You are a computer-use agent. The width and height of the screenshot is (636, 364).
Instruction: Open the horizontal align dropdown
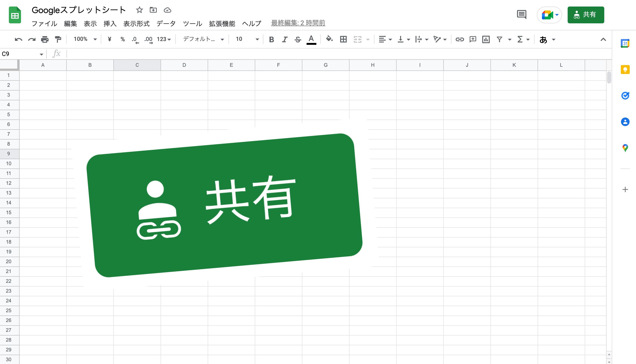click(385, 39)
